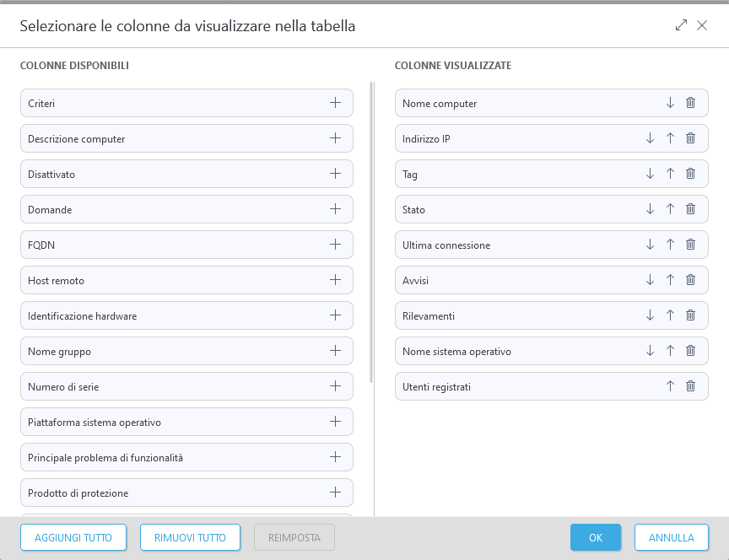Add Descrizione computer column via plus icon
This screenshot has width=729, height=560.
335,138
